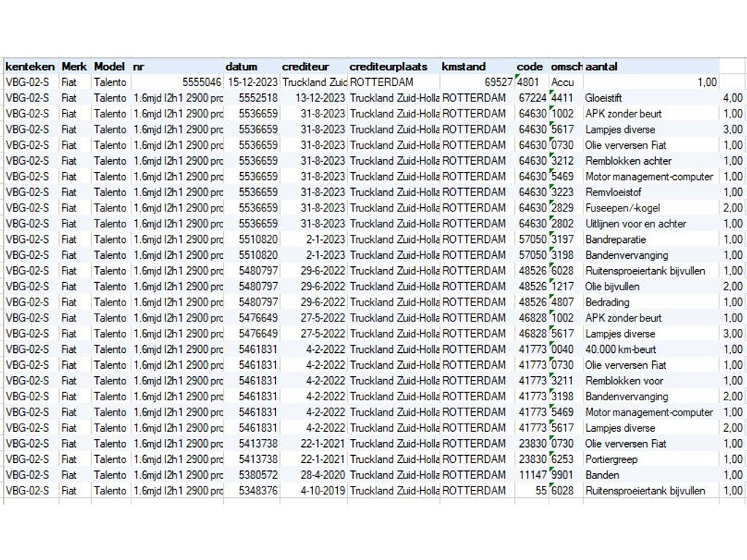Click code cell 3223
The image size is (747, 560).
click(x=566, y=192)
